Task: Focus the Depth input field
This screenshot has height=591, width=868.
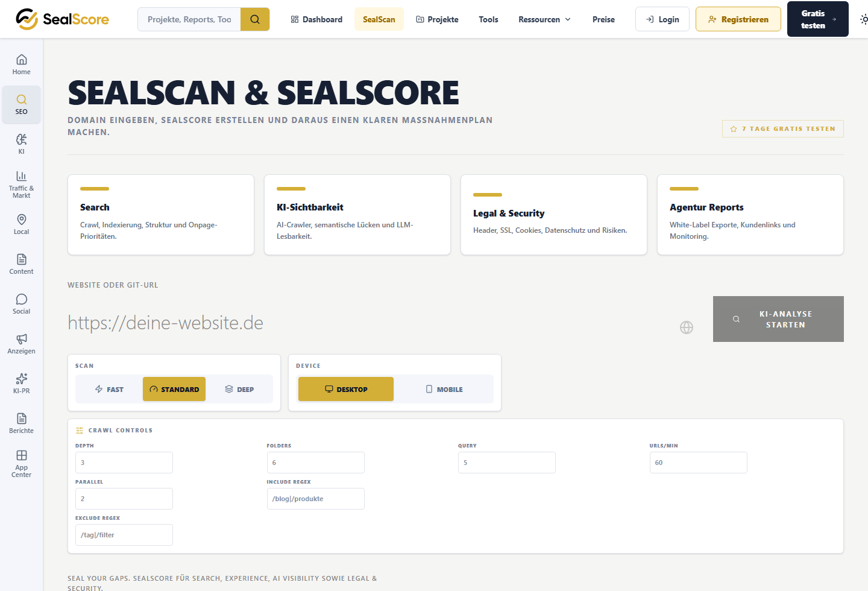Action: click(124, 463)
